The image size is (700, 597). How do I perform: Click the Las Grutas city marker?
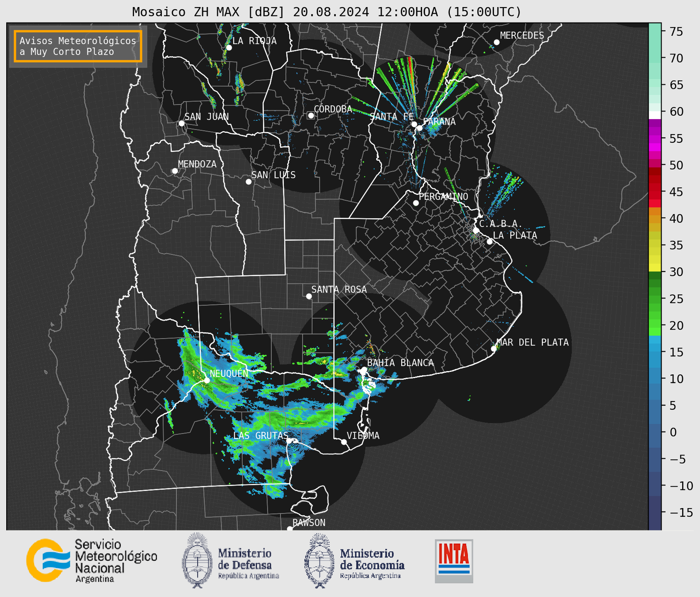[x=289, y=441]
